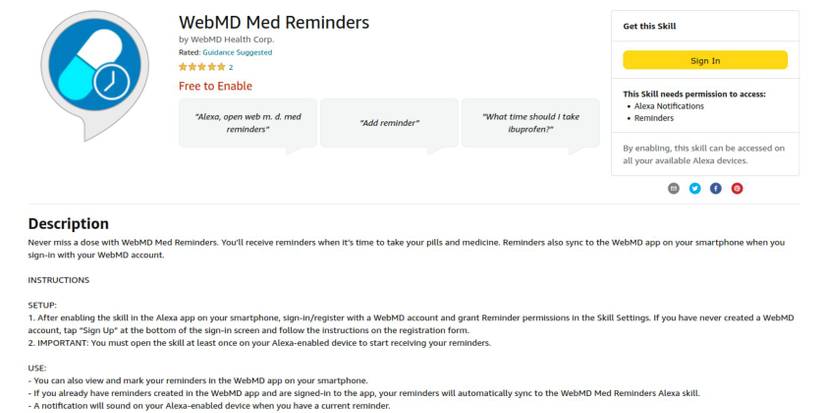Share the skill on Pinterest
This screenshot has width=825, height=413.
click(x=737, y=188)
